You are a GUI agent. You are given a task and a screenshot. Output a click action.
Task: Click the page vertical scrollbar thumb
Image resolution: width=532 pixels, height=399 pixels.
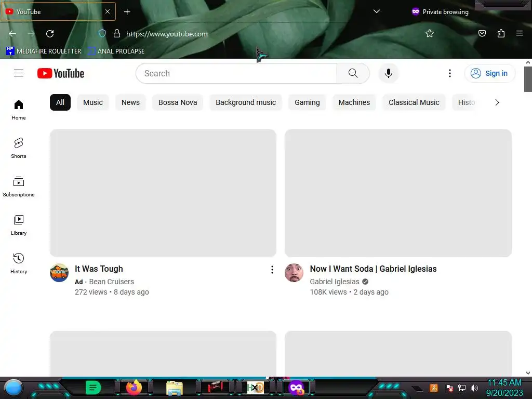[x=528, y=79]
